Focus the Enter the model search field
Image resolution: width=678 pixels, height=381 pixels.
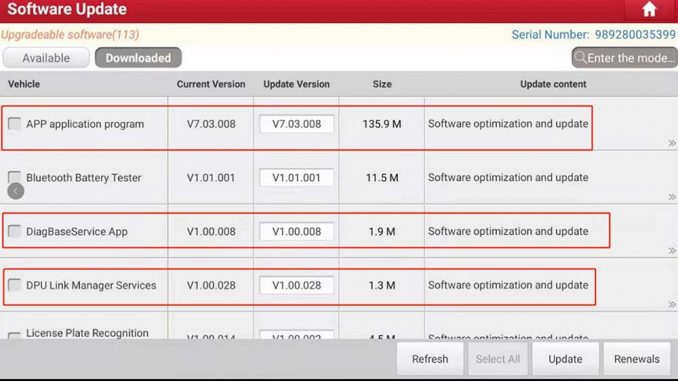click(x=625, y=58)
